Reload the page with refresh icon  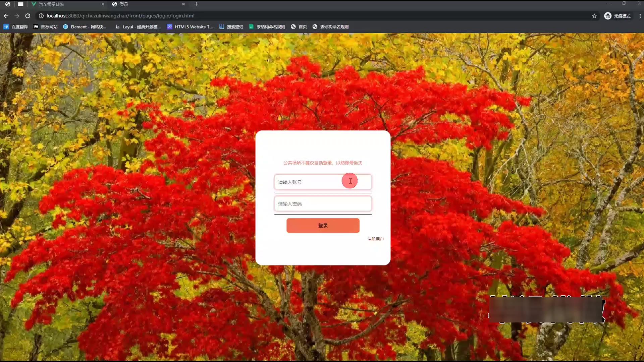(28, 16)
